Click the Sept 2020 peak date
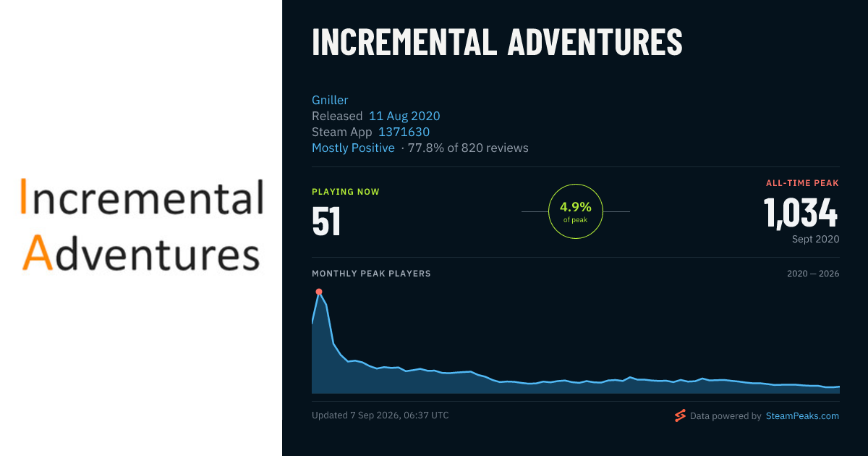Image resolution: width=868 pixels, height=456 pixels. 815,239
